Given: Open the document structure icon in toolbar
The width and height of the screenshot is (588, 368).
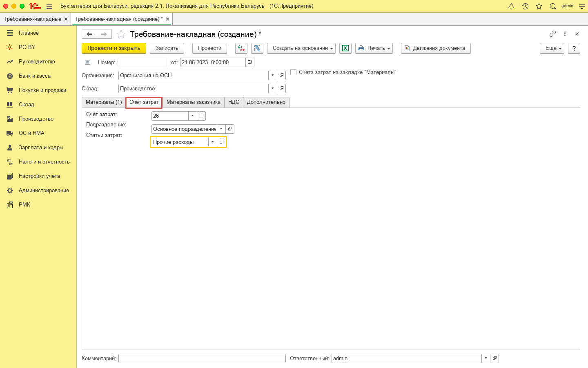Looking at the screenshot, I should coord(257,48).
